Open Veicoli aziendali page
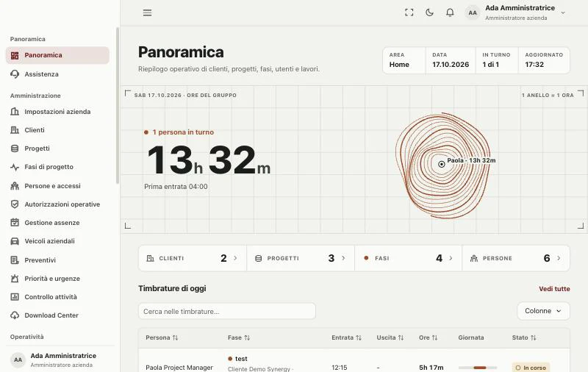Image resolution: width=588 pixels, height=372 pixels. 57,241
